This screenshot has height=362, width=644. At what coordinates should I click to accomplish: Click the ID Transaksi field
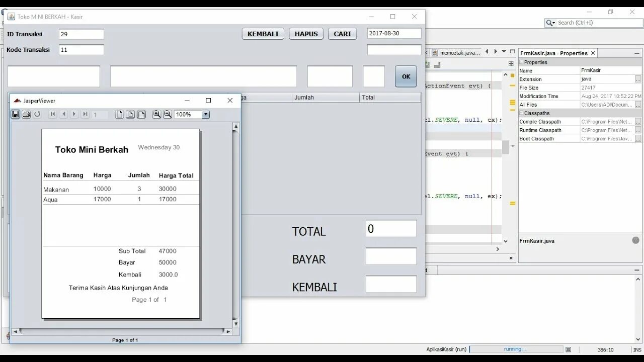tap(82, 34)
